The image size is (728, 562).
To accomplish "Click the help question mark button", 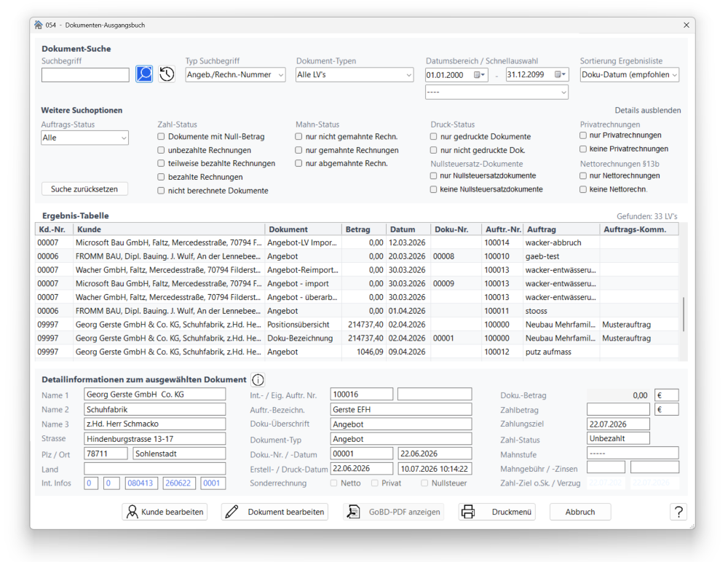I will coord(678,512).
